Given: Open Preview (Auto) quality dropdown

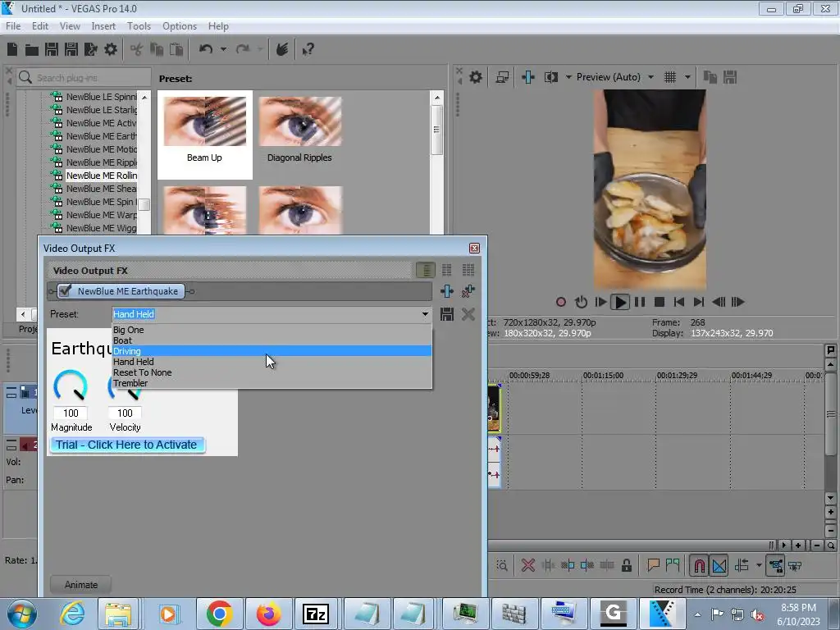Looking at the screenshot, I should (651, 77).
